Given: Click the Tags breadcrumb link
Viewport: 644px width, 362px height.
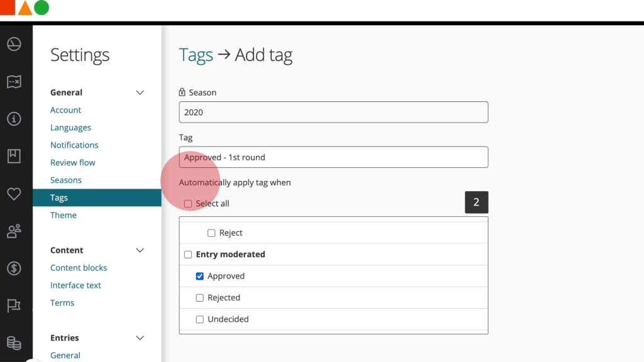Looking at the screenshot, I should coord(196,55).
